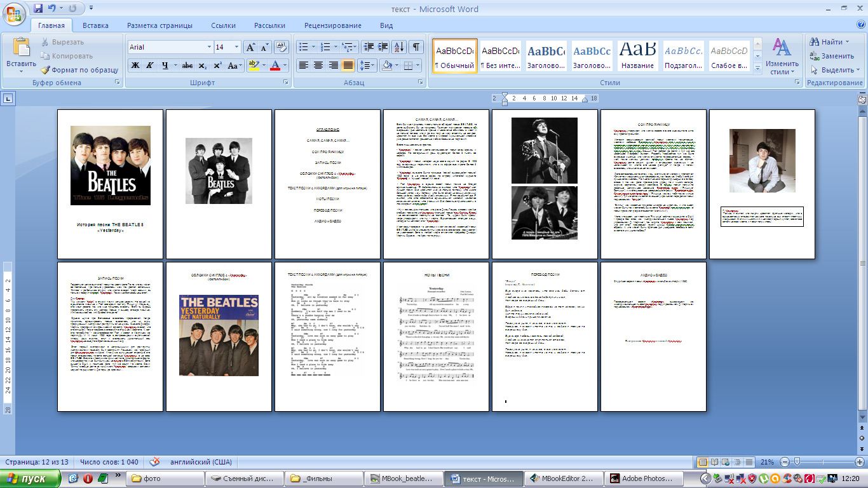Open Изменить стили dropdown
868x488 pixels.
tap(782, 56)
